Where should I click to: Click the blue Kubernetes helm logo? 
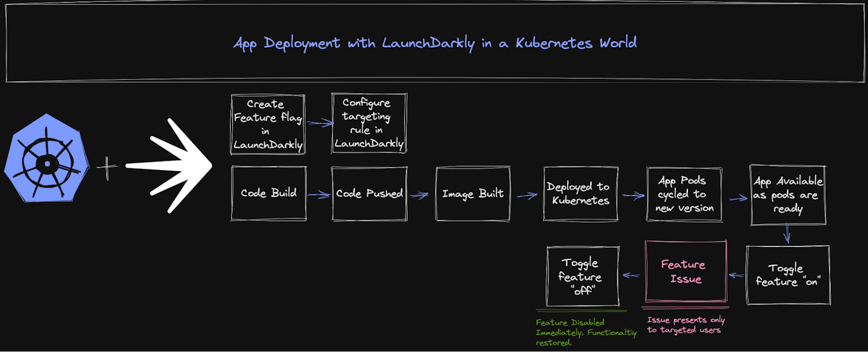click(45, 158)
